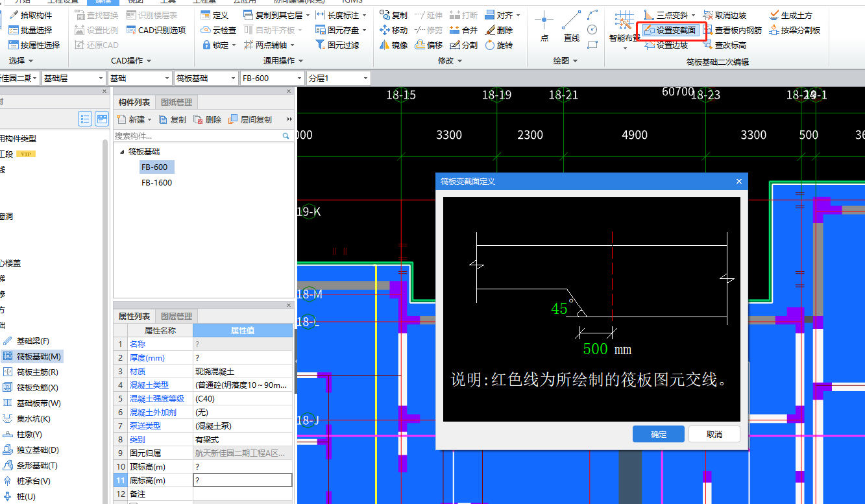Switch to the 图层管理 tab
This screenshot has height=504, width=865.
[177, 317]
